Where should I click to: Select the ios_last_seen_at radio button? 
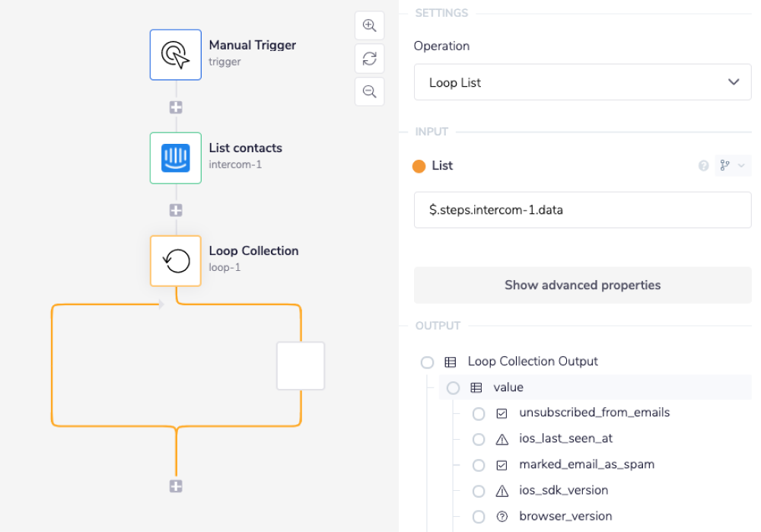click(479, 440)
